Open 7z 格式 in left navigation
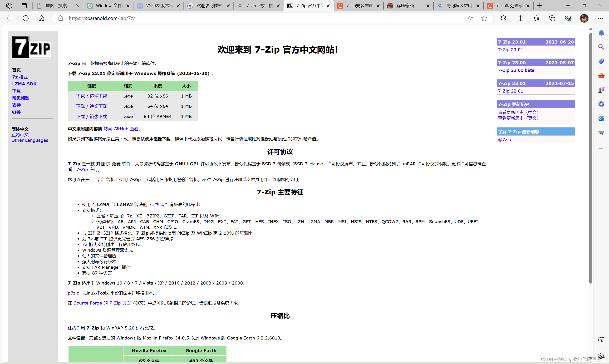609x364 pixels. click(20, 77)
